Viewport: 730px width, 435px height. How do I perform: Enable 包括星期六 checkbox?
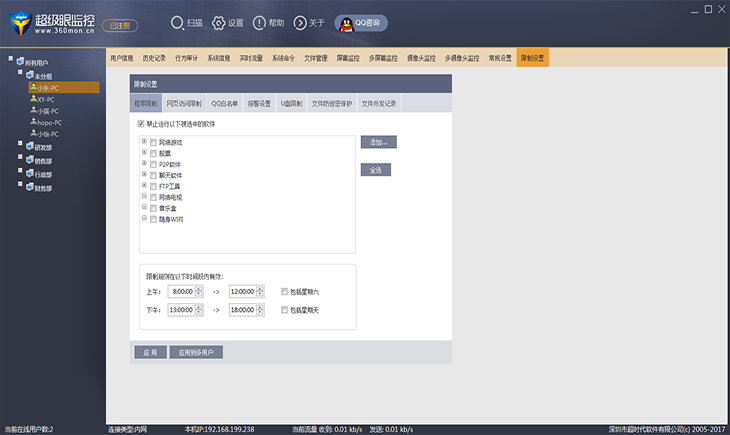click(x=285, y=291)
